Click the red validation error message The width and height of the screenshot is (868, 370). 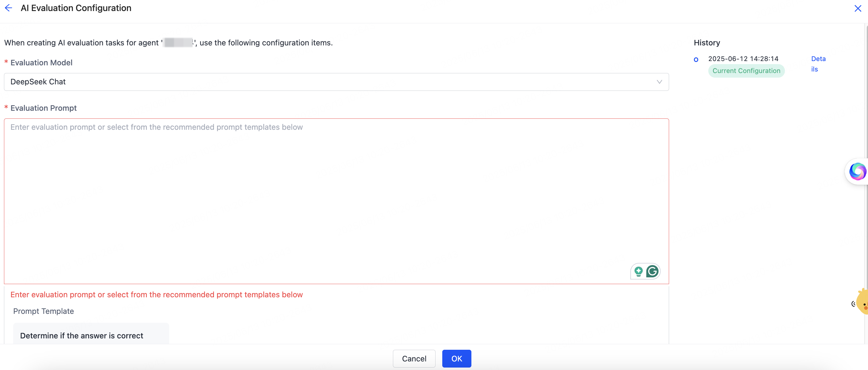(157, 295)
